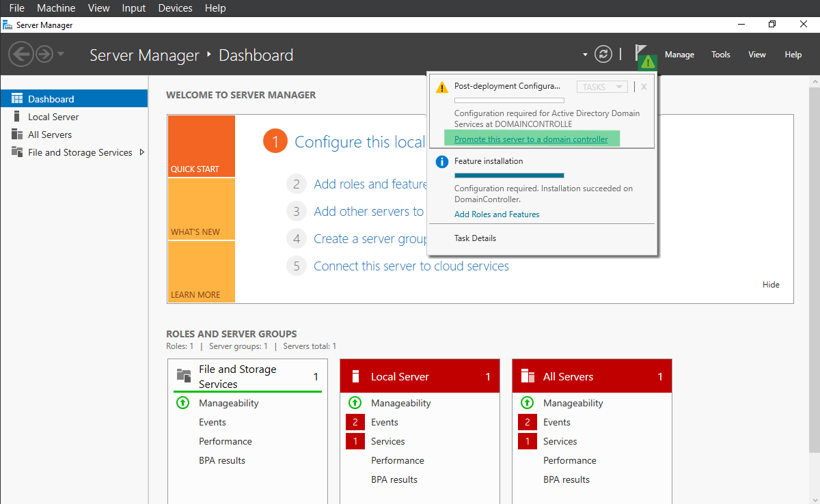Screen dimensions: 820x504
Task: Click the Dashboard sidebar icon
Action: pos(17,99)
